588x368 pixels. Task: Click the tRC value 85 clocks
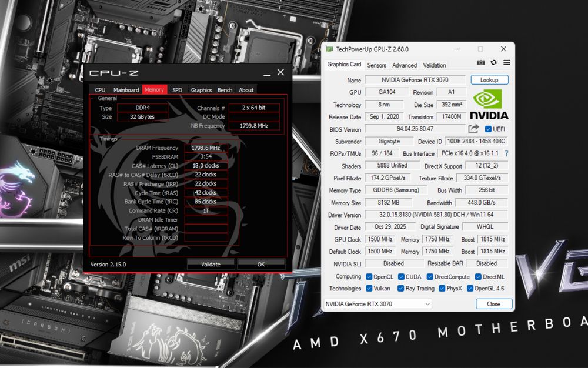click(x=206, y=202)
